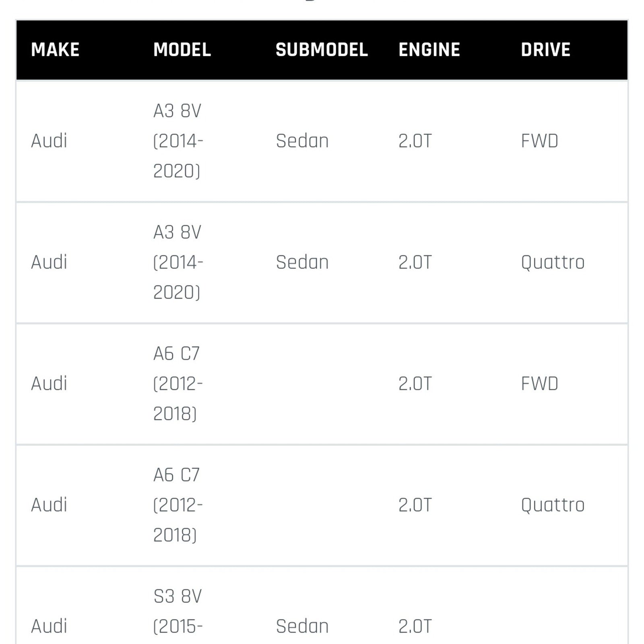Click Sedan in the S3 8V row
The image size is (644, 644).
tap(302, 626)
